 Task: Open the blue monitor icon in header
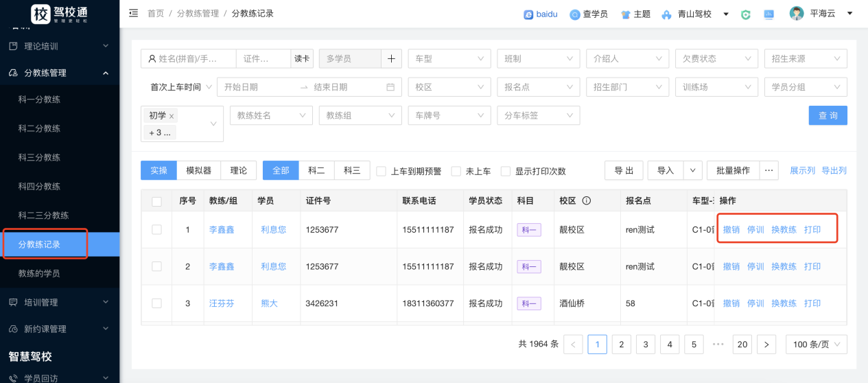(769, 14)
